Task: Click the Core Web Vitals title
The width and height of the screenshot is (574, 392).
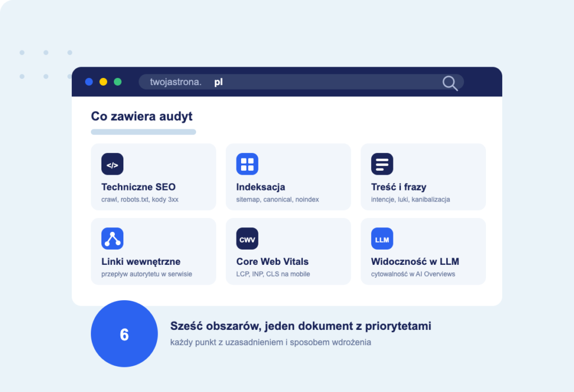Action: tap(272, 262)
